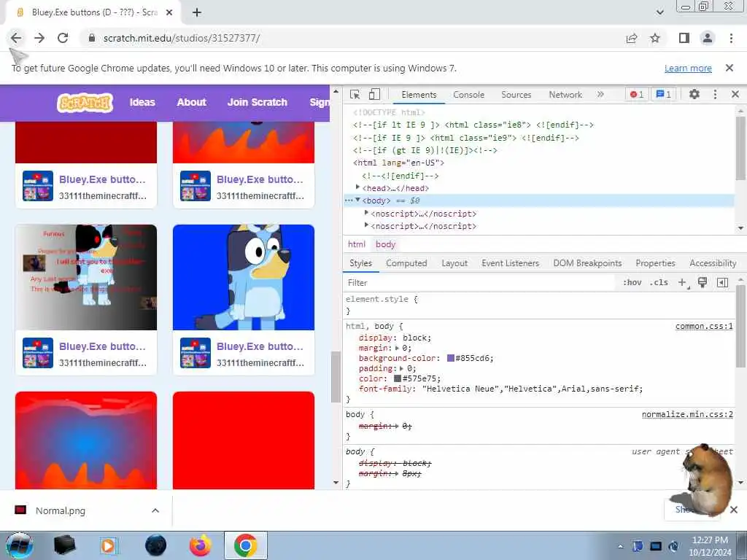Open the normalize.min.css:2 source link

coord(687,414)
